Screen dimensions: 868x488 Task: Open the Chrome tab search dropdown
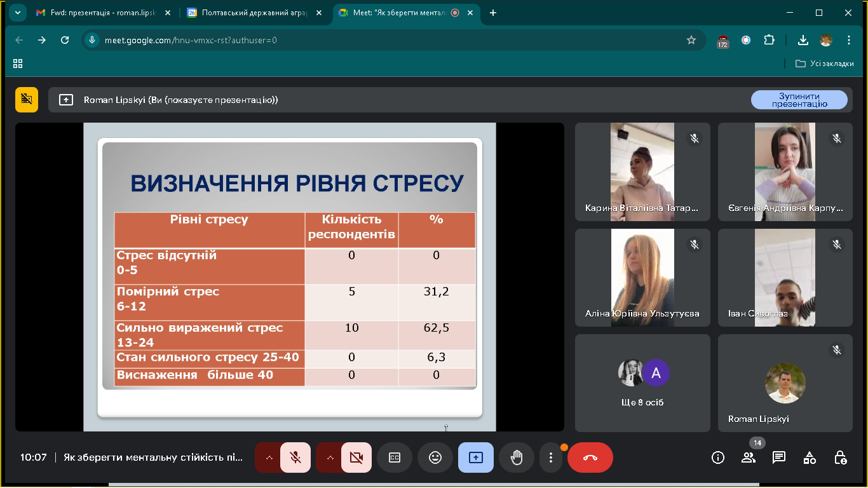click(x=17, y=13)
